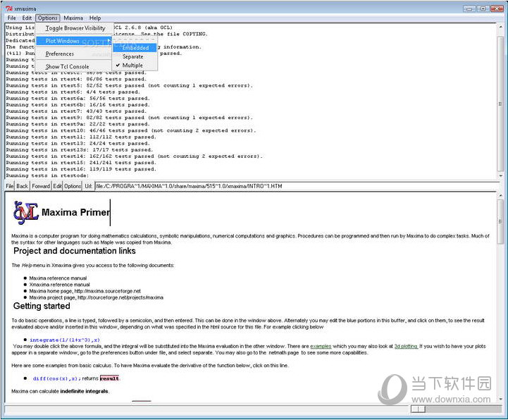Open the Help menu
Image resolution: width=508 pixels, height=420 pixels.
click(x=95, y=18)
